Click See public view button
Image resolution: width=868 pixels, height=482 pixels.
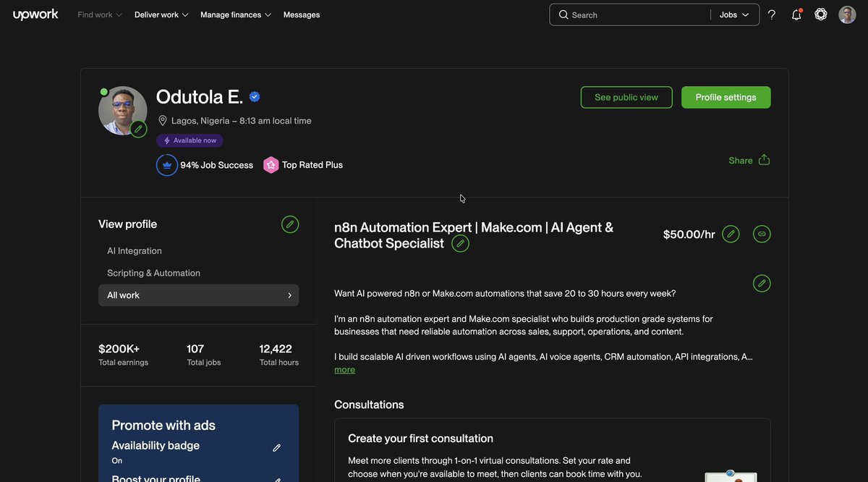[x=626, y=98]
